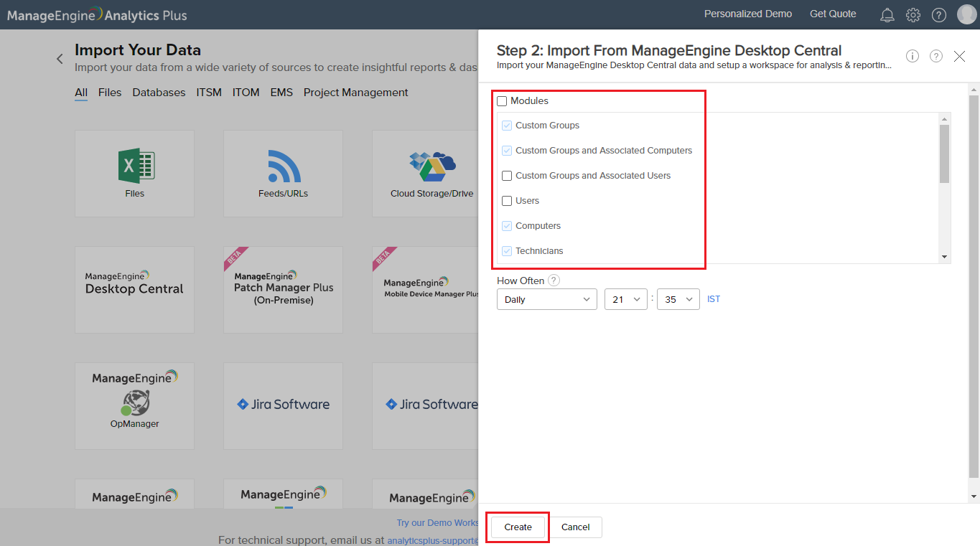Click the modules list scroll up arrow
980x546 pixels.
tap(945, 118)
